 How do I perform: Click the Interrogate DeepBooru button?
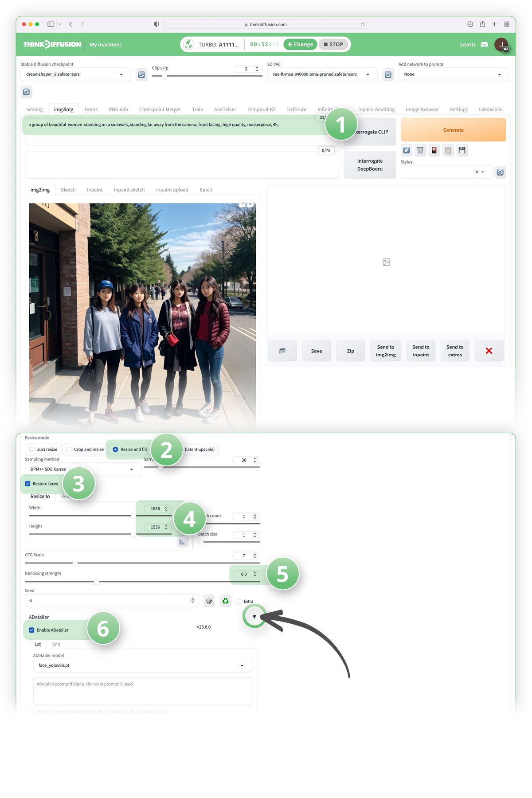tap(370, 165)
